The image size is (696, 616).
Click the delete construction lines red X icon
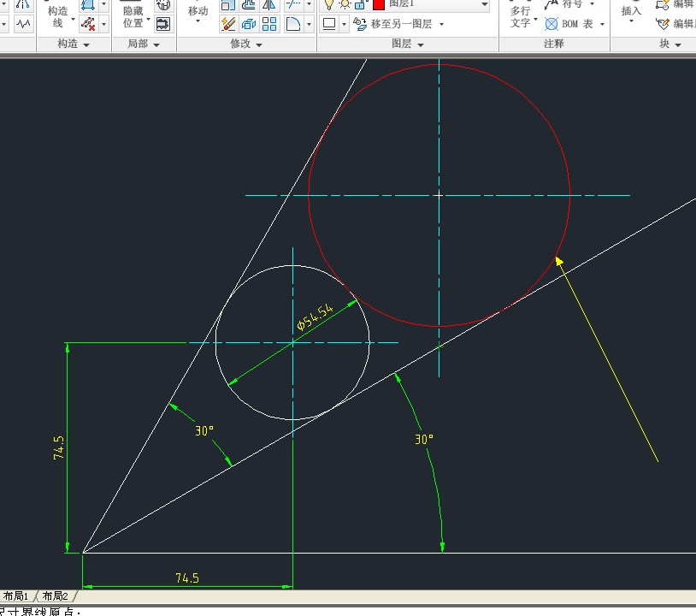click(x=88, y=24)
